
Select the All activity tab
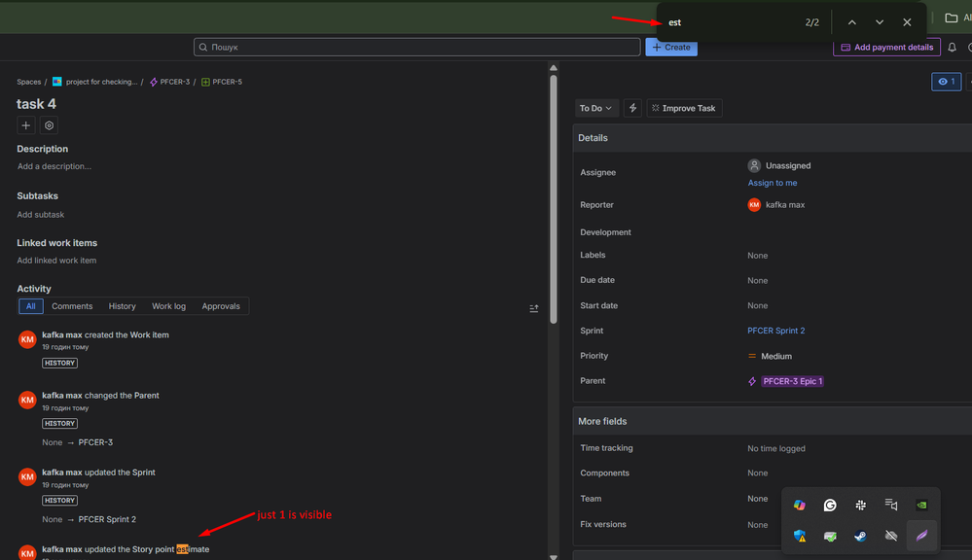pyautogui.click(x=30, y=306)
